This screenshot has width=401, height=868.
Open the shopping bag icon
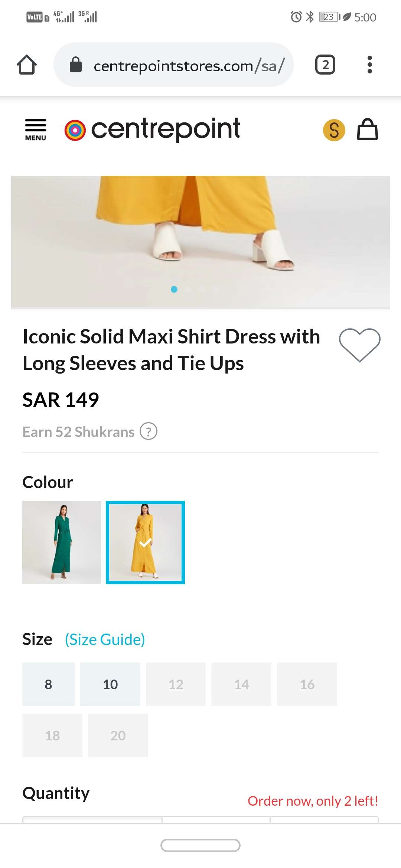[x=367, y=129]
